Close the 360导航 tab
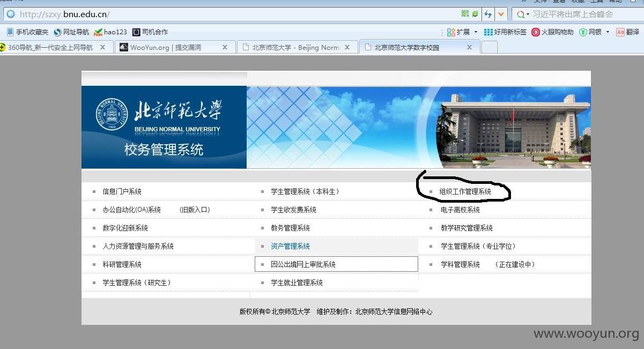Viewport: 644px width, 349px height. (x=102, y=47)
